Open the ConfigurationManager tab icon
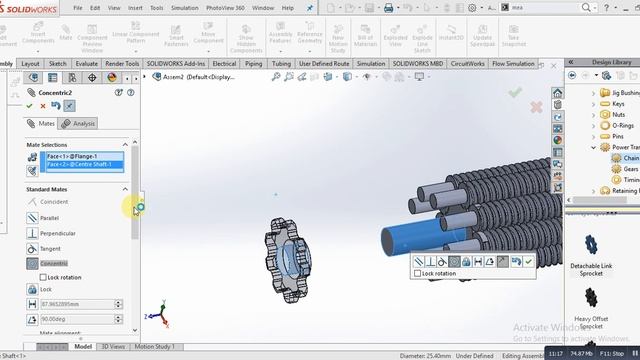This screenshot has height=360, width=640. point(72,78)
